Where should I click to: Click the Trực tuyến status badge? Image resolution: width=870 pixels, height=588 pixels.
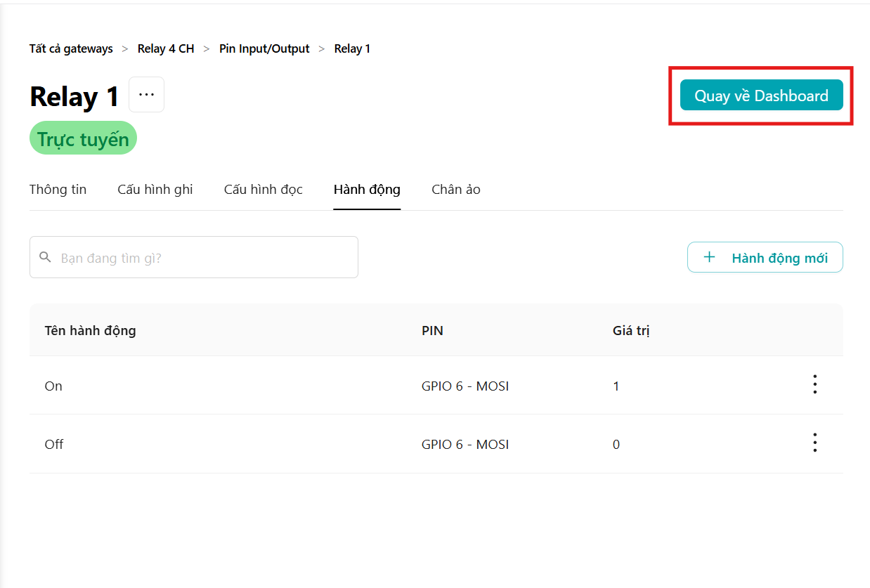tap(83, 139)
